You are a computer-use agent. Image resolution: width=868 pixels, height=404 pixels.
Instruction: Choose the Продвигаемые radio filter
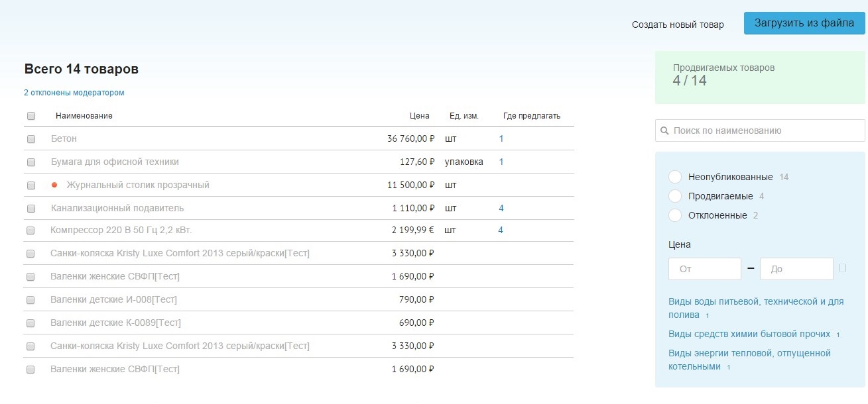click(675, 197)
